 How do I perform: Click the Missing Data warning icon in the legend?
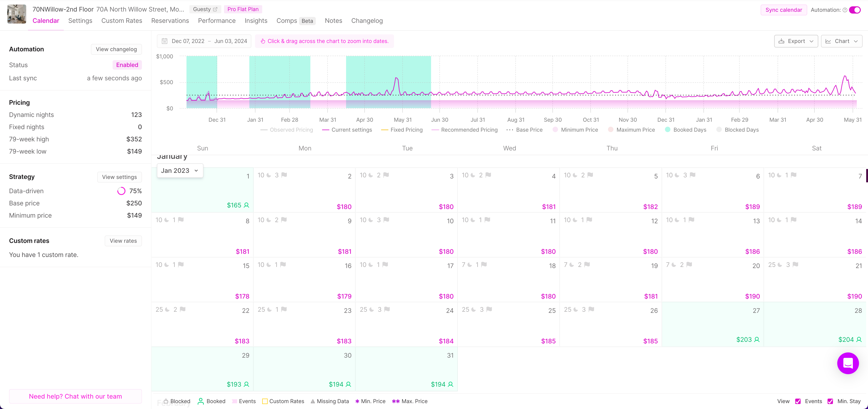[313, 401]
